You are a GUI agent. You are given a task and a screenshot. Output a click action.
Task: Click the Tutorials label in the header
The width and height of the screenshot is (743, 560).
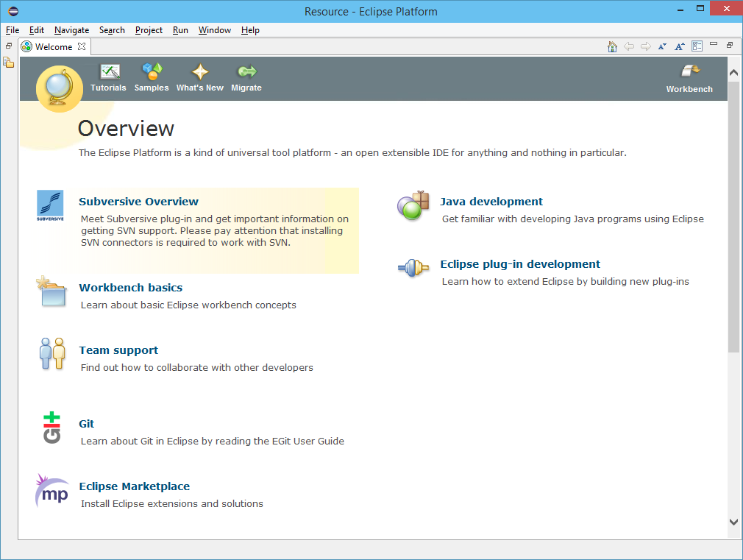pyautogui.click(x=109, y=88)
